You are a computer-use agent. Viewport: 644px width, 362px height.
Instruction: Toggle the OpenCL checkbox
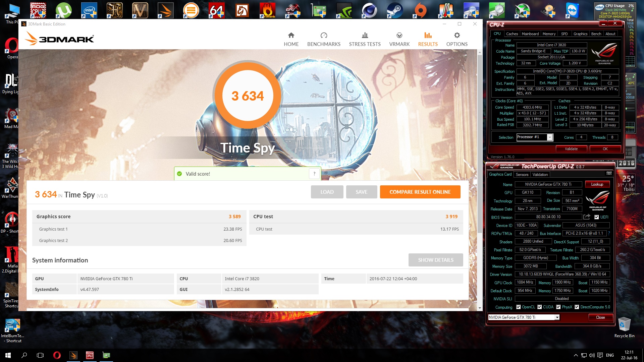(518, 307)
